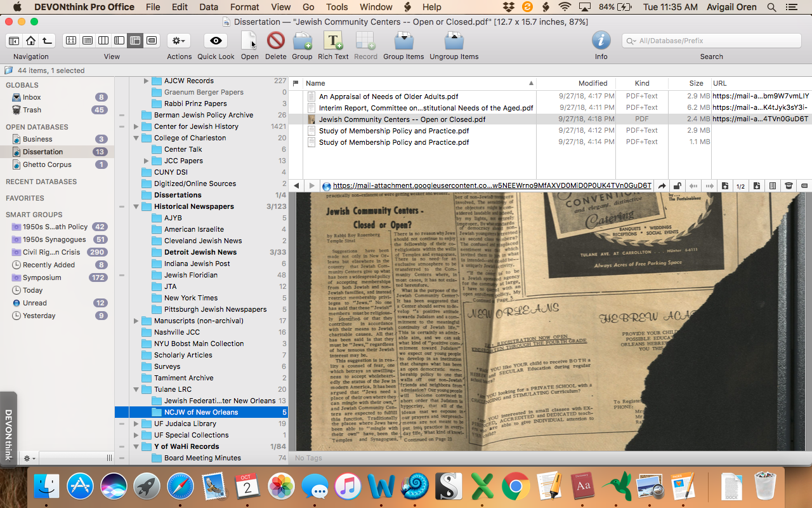The image size is (812, 508).
Task: Expand the JCC Papers group
Action: [147, 161]
